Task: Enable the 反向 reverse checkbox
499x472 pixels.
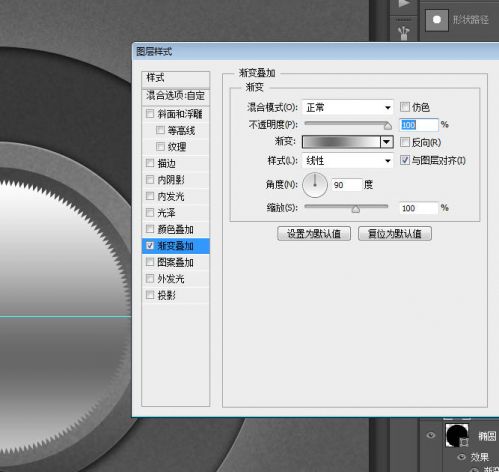Action: [x=405, y=142]
